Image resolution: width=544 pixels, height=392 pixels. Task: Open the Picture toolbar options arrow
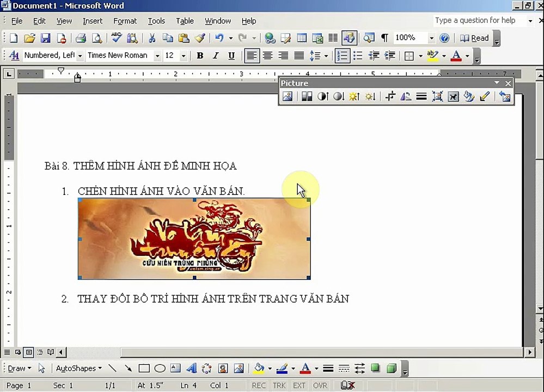pyautogui.click(x=497, y=83)
